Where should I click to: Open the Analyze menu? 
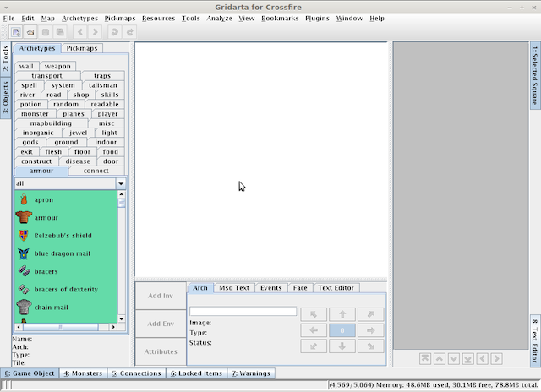(x=220, y=19)
